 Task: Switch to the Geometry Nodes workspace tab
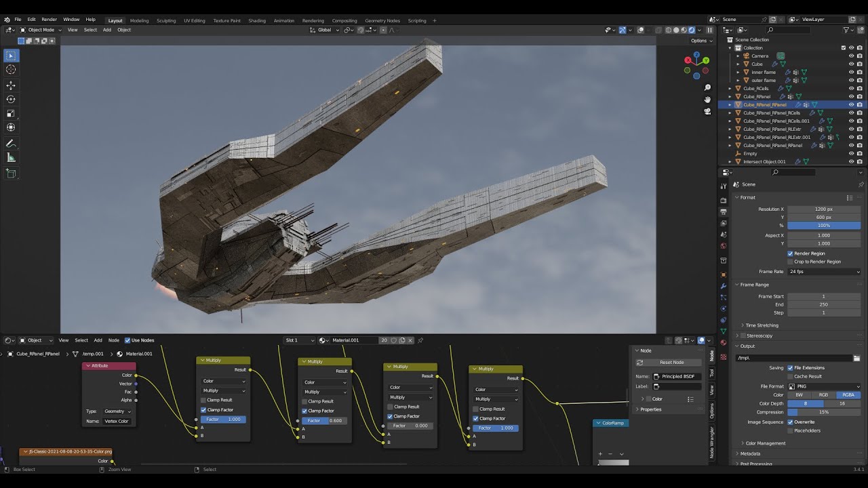pos(382,20)
